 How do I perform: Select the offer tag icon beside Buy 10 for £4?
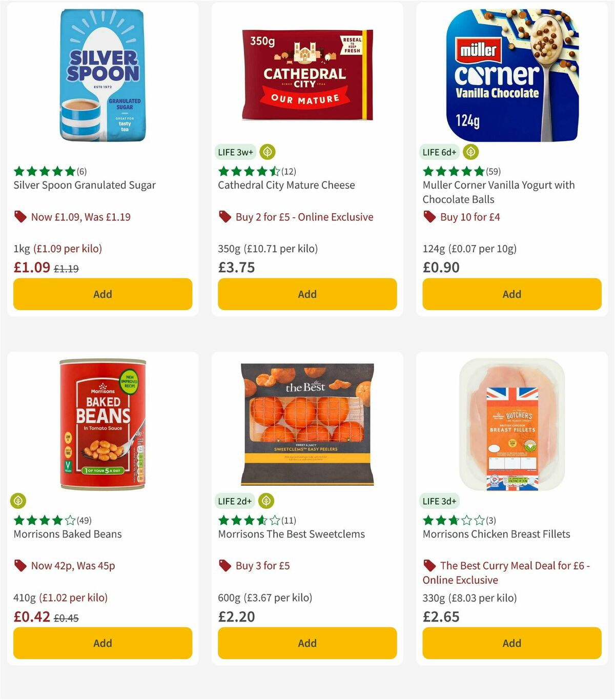(x=429, y=217)
